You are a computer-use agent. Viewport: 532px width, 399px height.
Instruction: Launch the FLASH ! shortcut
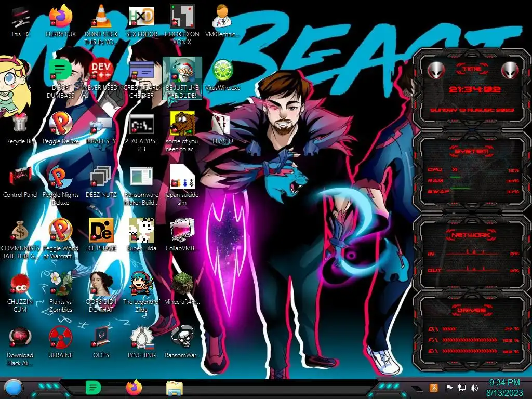click(222, 129)
